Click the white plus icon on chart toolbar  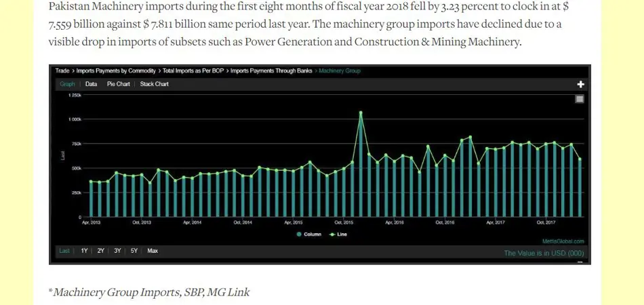tap(580, 84)
